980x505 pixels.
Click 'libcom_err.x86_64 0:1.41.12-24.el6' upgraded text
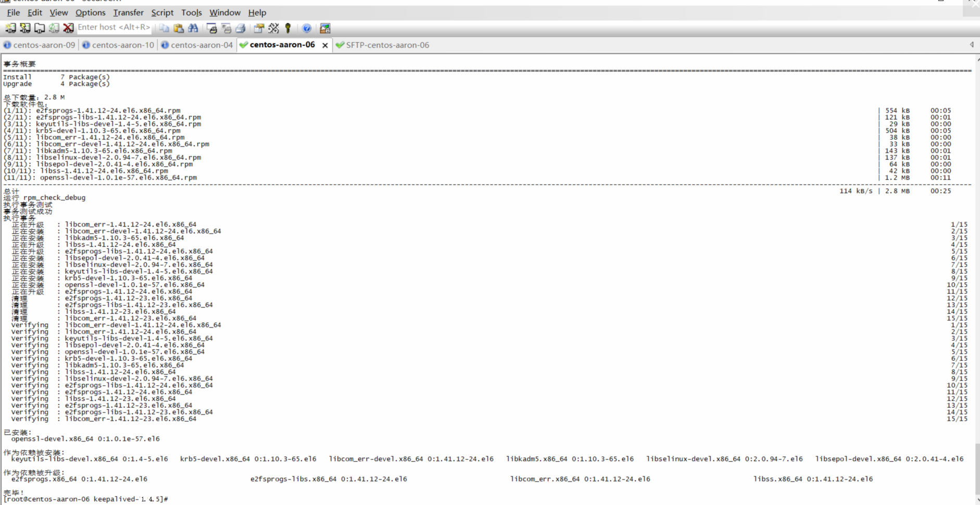pyautogui.click(x=580, y=479)
